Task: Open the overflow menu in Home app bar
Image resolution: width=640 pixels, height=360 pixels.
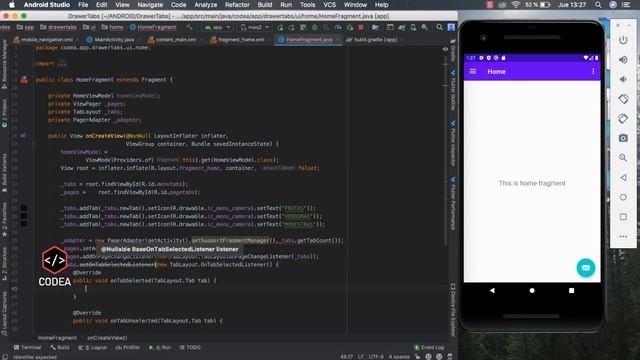Action: click(x=593, y=71)
